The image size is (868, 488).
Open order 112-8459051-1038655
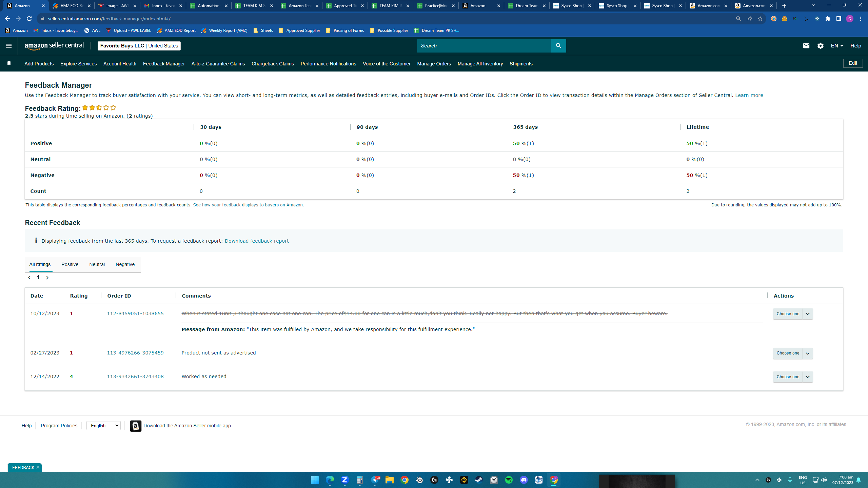(135, 313)
